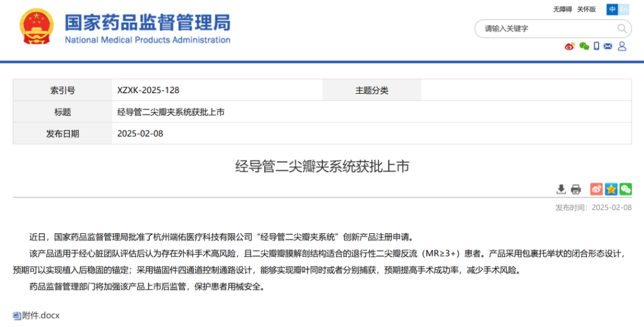This screenshot has width=644, height=327.
Task: Click the centered article headline
Action: [x=322, y=167]
